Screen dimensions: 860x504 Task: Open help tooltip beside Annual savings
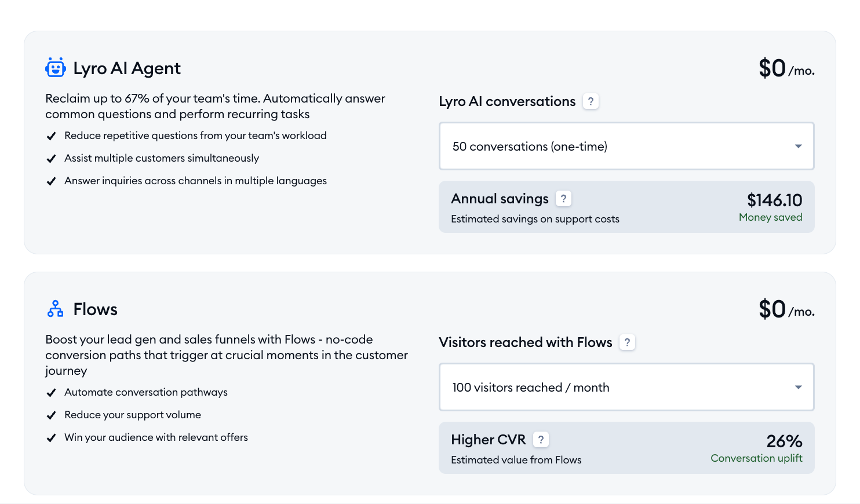563,199
